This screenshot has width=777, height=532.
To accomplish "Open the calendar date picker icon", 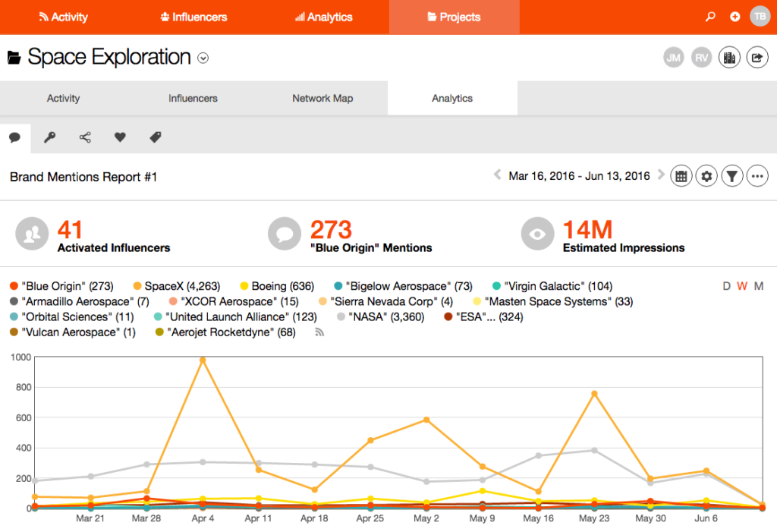I will [x=681, y=176].
